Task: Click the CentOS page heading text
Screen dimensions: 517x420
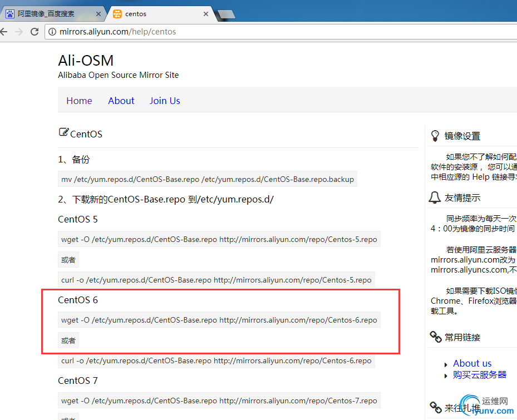Action: click(x=86, y=134)
